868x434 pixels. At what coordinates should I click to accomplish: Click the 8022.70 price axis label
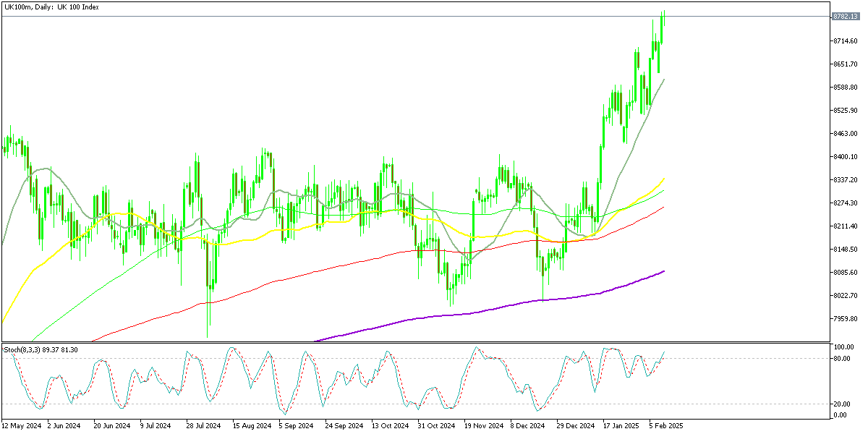844,296
